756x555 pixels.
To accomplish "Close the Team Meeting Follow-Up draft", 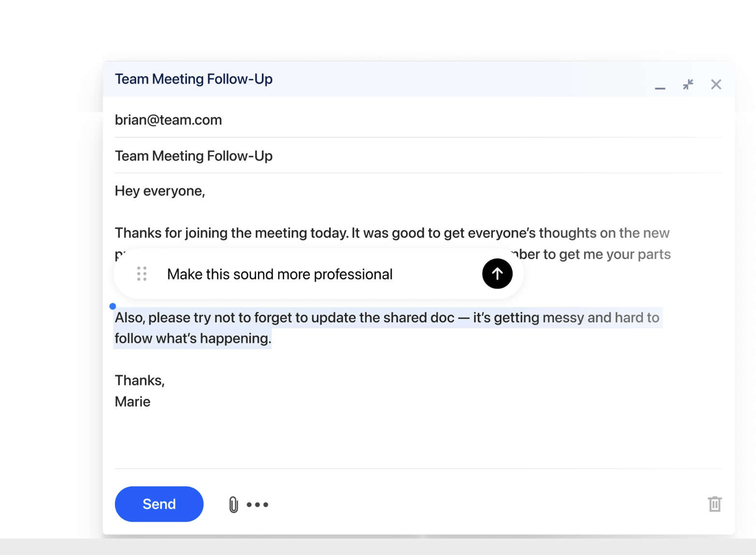I will coord(716,85).
